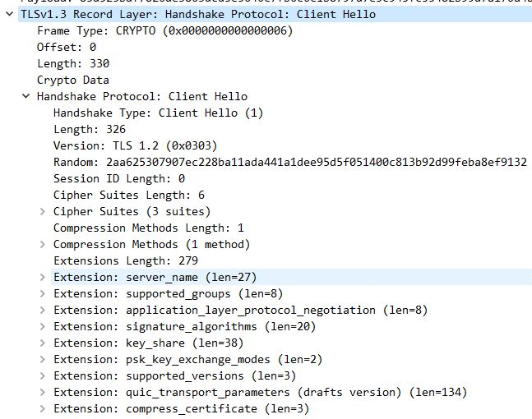Select Extension: key_share (len=38) text
The width and height of the screenshot is (532, 419).
(x=149, y=343)
